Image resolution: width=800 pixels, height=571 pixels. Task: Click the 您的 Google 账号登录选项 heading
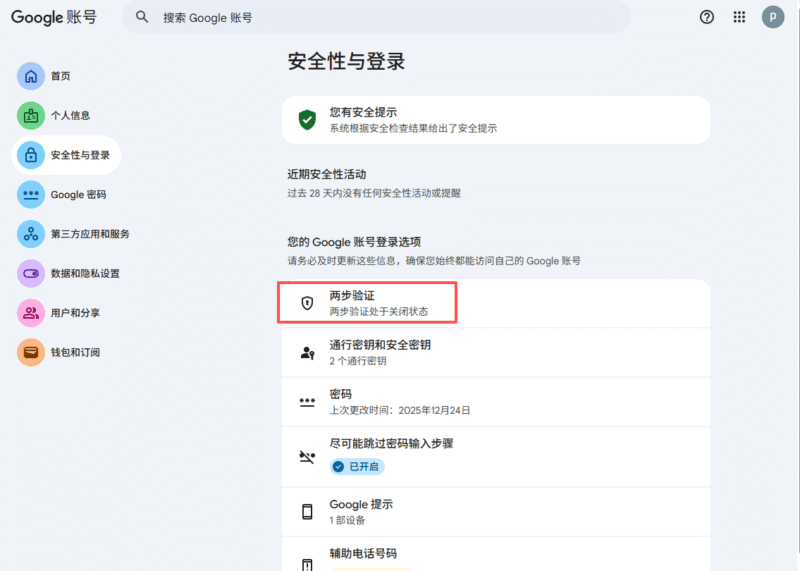[x=354, y=242]
